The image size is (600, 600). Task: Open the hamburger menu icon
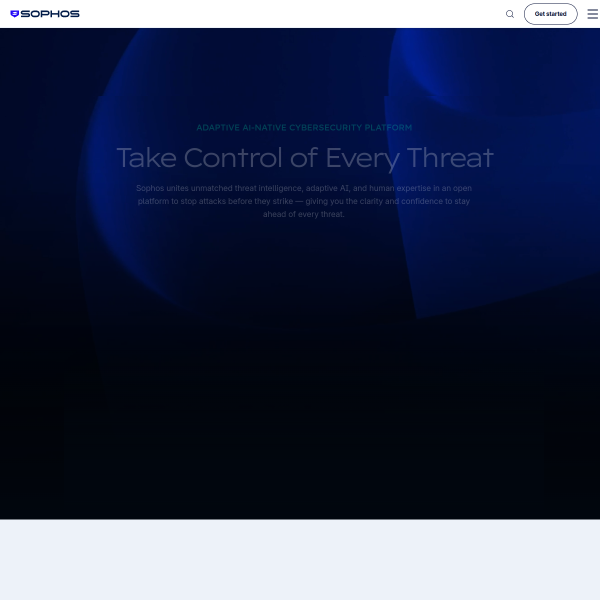pyautogui.click(x=593, y=14)
